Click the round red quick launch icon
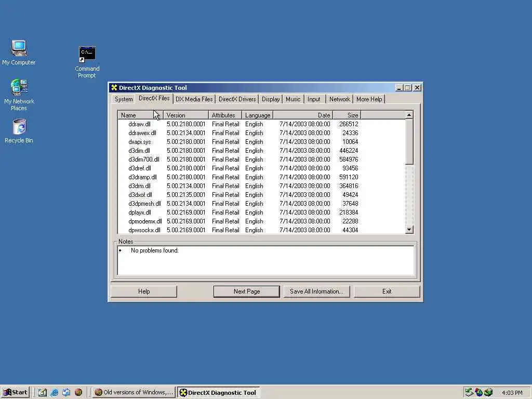The width and height of the screenshot is (532, 399). [x=78, y=393]
